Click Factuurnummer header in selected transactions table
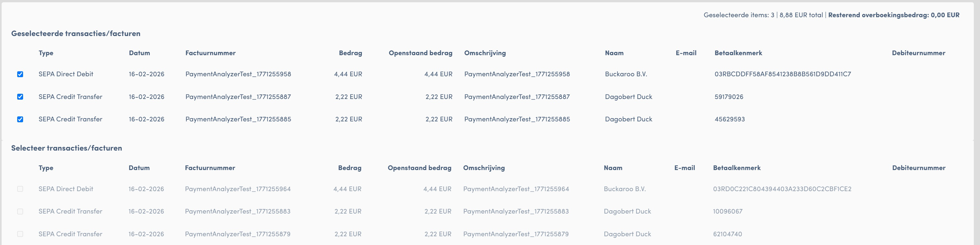980x245 pixels. pyautogui.click(x=210, y=53)
